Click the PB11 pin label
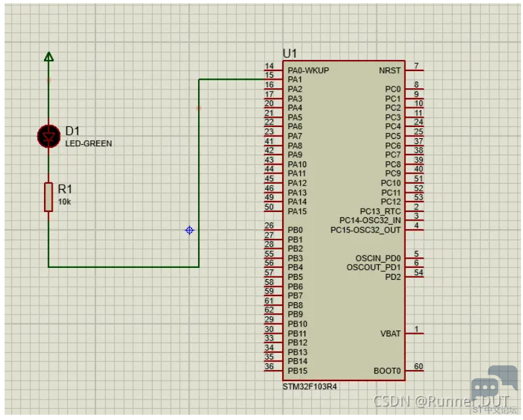523x420 pixels. (x=297, y=334)
